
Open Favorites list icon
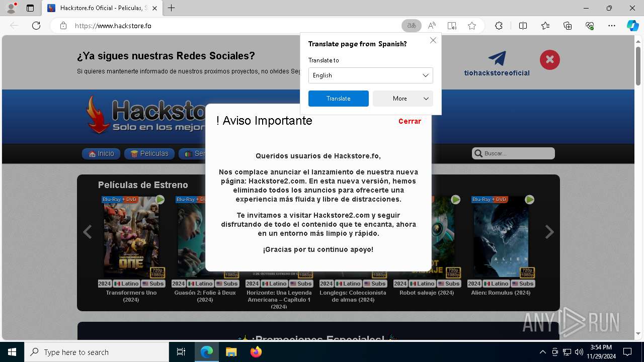coord(545,26)
